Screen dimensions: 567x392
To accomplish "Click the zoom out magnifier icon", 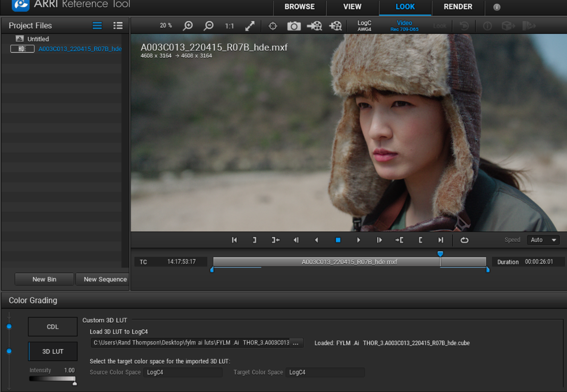I will [x=209, y=25].
